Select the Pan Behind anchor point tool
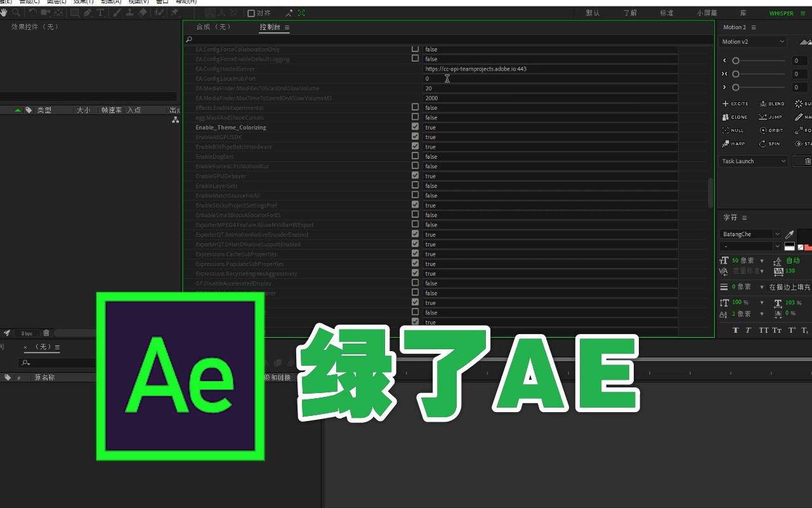The height and width of the screenshot is (508, 812). pyautogui.click(x=58, y=12)
